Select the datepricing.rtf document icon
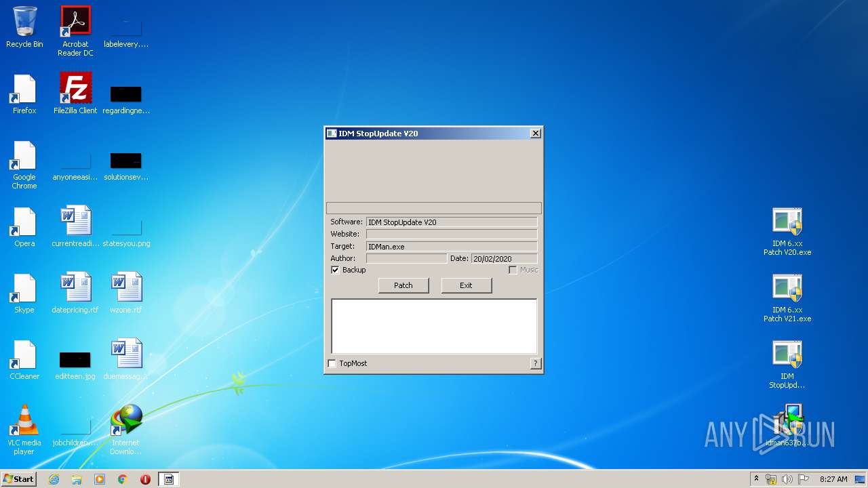868x488 pixels. click(75, 293)
